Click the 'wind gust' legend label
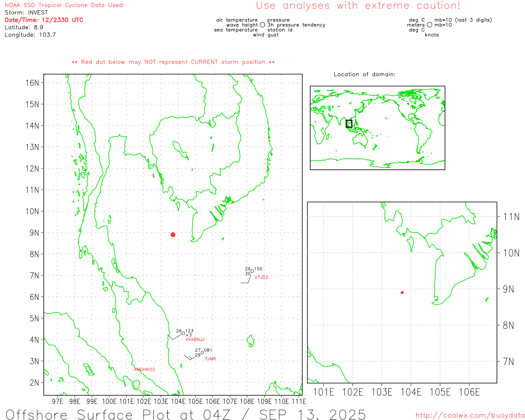The height and width of the screenshot is (420, 525). click(x=266, y=35)
